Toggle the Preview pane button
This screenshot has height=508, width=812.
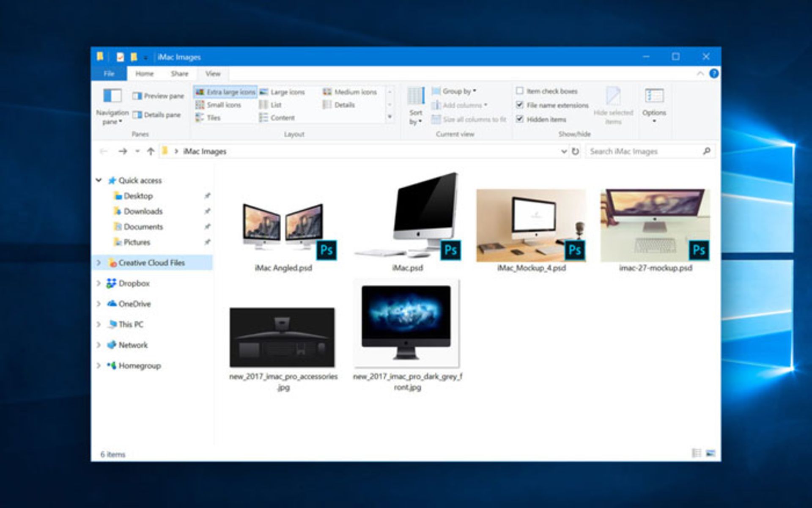(158, 96)
